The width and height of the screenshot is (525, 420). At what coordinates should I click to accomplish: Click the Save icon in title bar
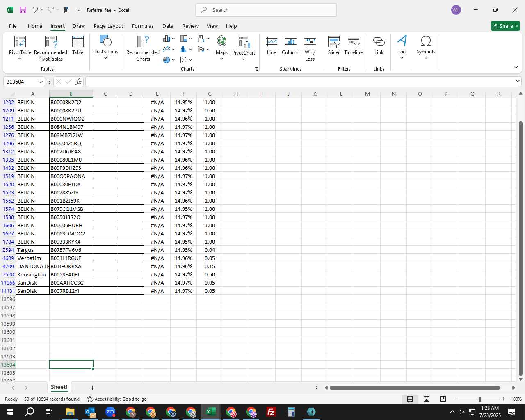tap(23, 10)
